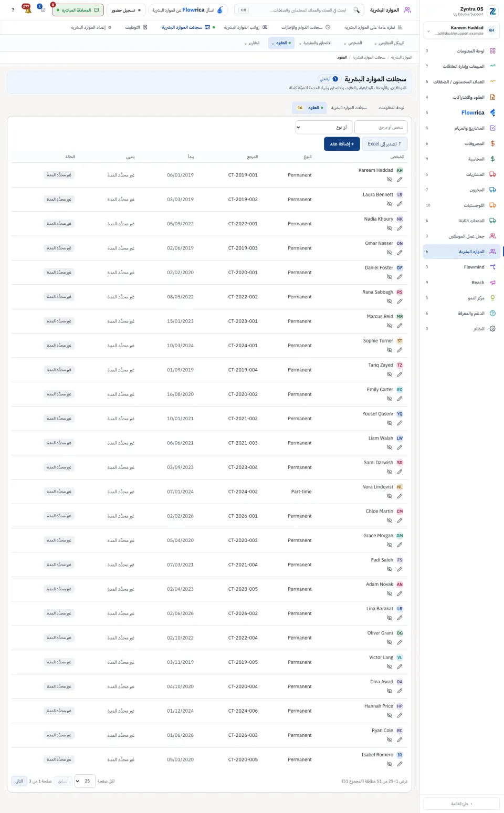Open المحاسبة accounting in sidebar
504x813 pixels.
click(x=461, y=159)
